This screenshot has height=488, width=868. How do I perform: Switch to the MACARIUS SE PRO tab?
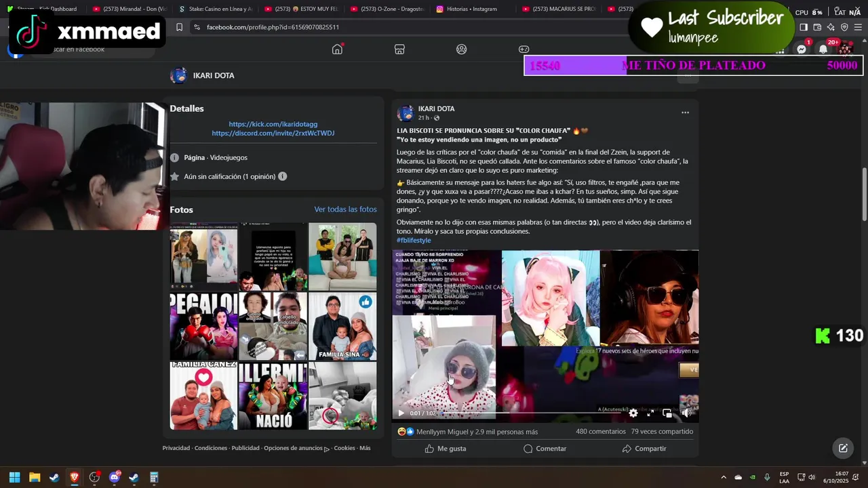tap(558, 9)
